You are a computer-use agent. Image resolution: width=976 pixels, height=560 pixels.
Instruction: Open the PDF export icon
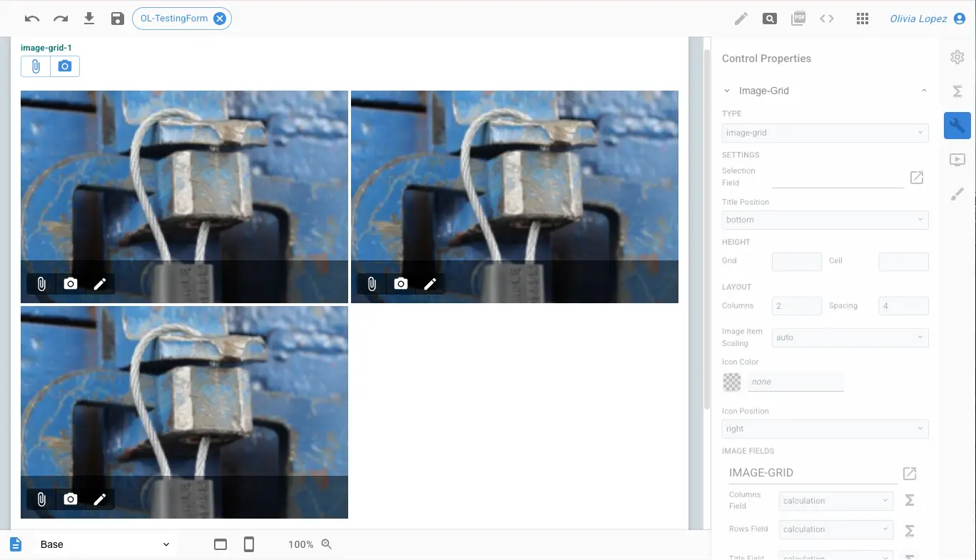click(x=798, y=19)
